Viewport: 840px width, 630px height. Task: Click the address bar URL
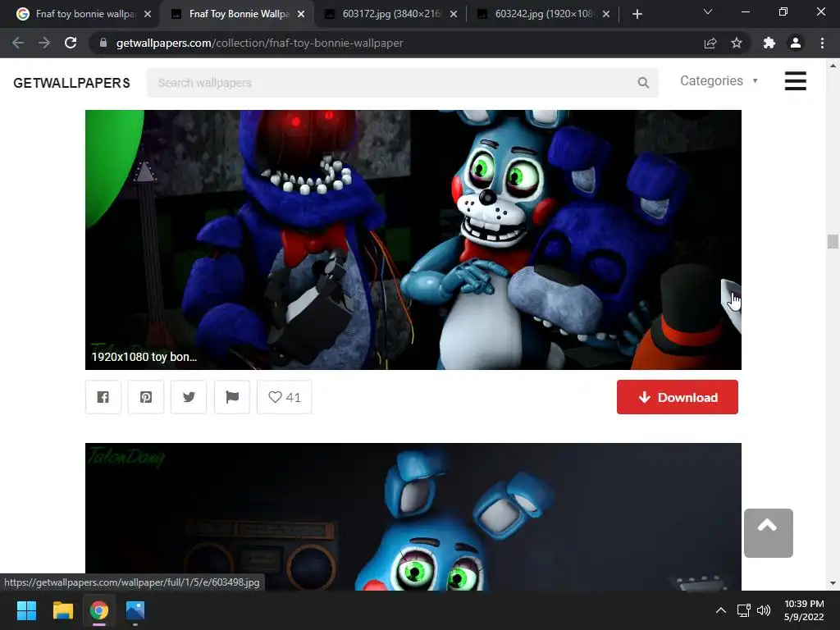[x=260, y=43]
